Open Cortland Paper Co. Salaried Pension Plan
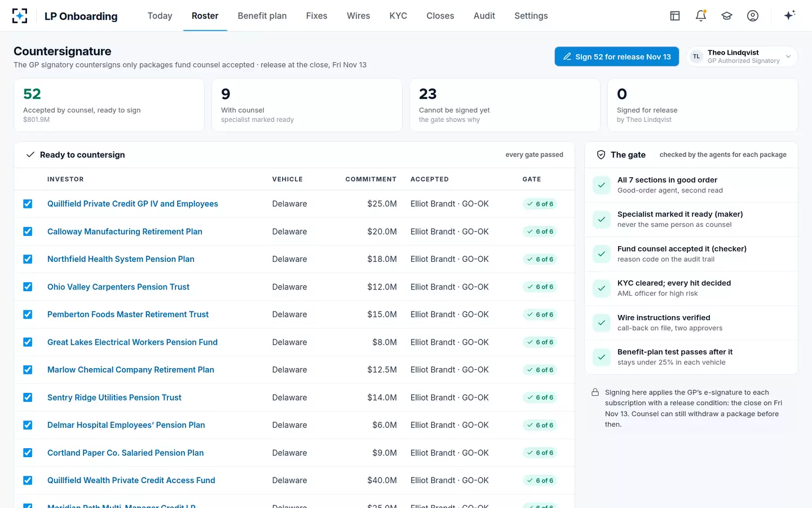 (126, 453)
